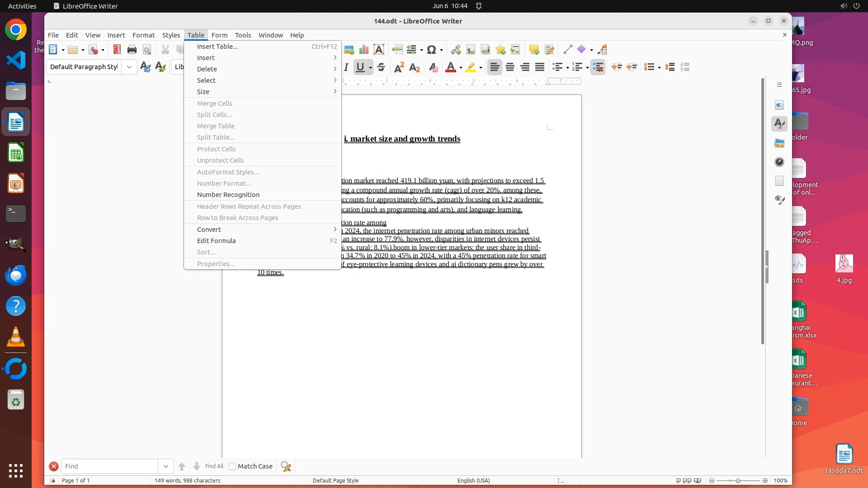This screenshot has width=868, height=488.
Task: Select Number Recognition menu entry
Action: click(x=228, y=195)
